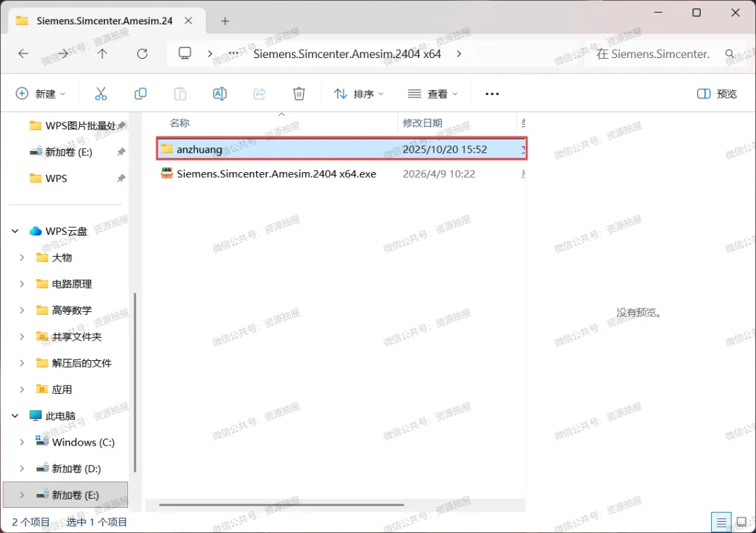756x533 pixels.
Task: Click the Copy icon in toolbar
Action: coord(140,94)
